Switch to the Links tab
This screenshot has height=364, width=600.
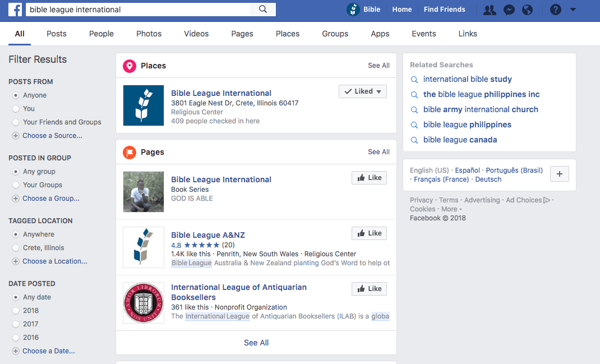coord(468,34)
